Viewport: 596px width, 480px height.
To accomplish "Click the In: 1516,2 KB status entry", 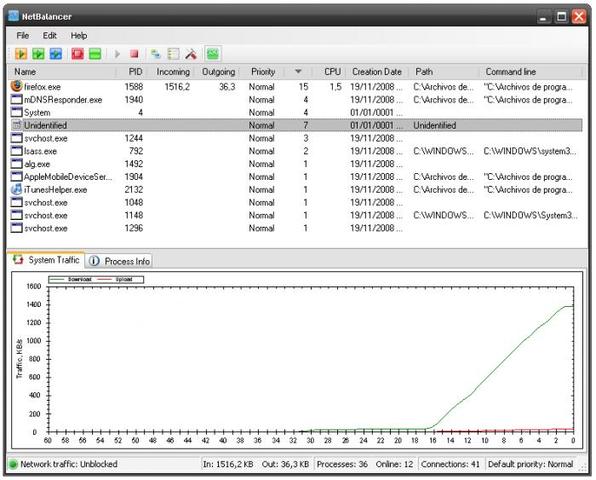I will [x=228, y=464].
